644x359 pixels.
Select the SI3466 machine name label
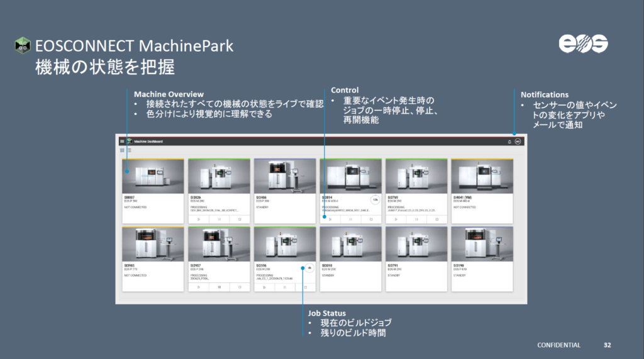click(261, 197)
